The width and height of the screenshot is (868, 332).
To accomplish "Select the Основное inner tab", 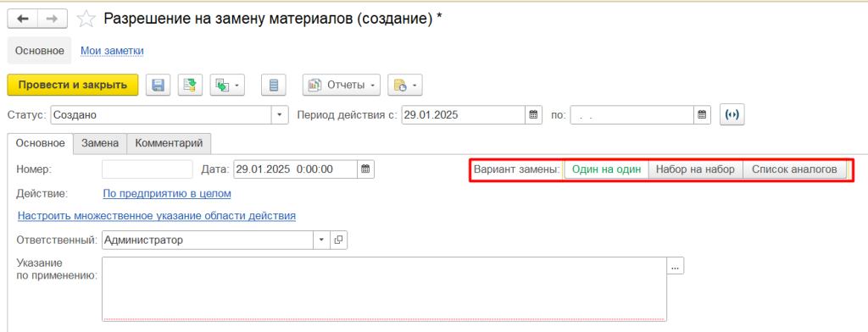I will [x=40, y=143].
